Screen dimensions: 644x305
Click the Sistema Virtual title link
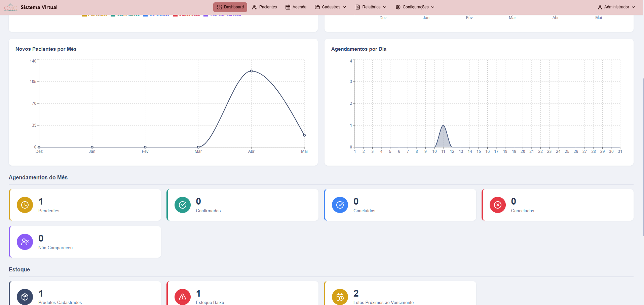pos(39,7)
